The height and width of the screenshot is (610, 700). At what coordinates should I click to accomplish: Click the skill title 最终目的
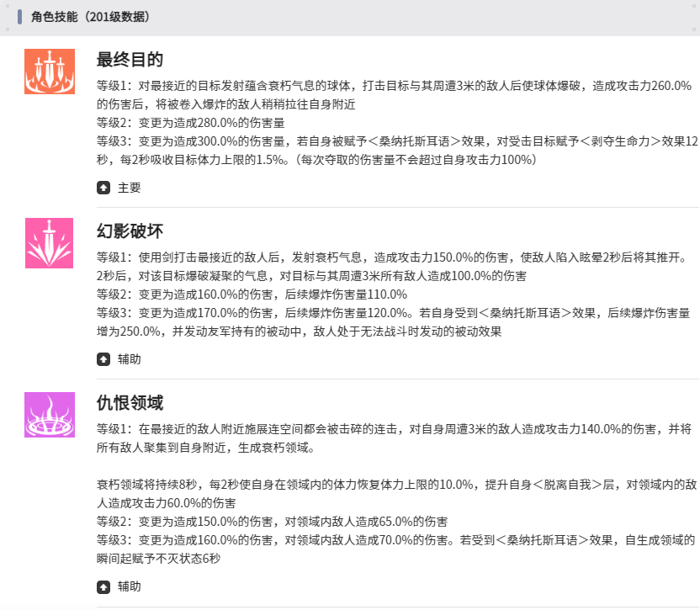130,60
